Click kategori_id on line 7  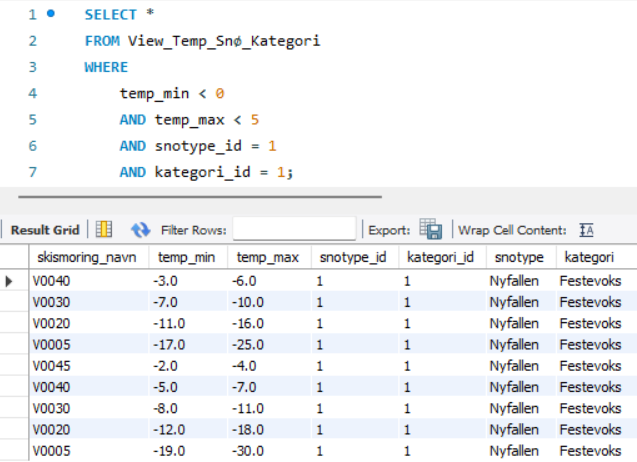point(202,172)
